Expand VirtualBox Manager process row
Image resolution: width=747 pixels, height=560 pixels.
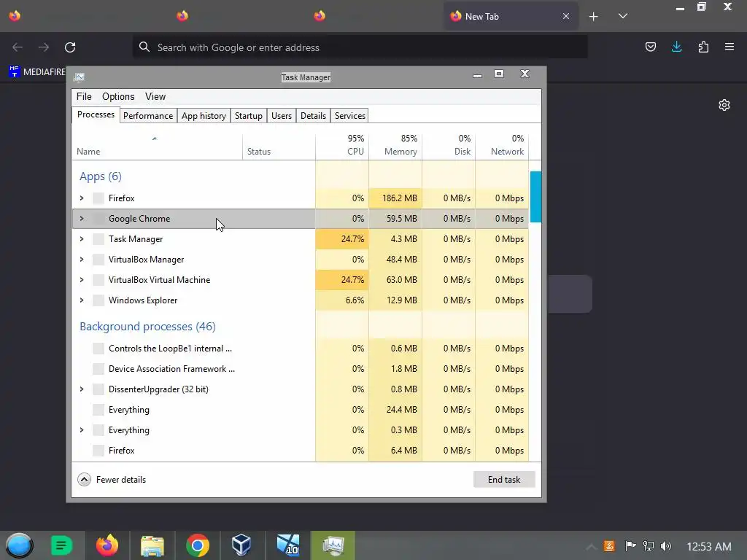click(82, 260)
